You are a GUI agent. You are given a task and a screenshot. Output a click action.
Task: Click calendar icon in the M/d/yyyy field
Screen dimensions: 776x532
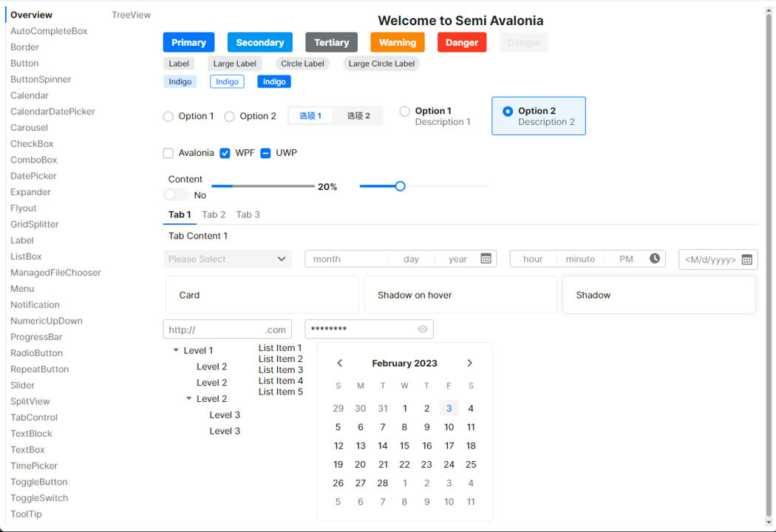746,259
